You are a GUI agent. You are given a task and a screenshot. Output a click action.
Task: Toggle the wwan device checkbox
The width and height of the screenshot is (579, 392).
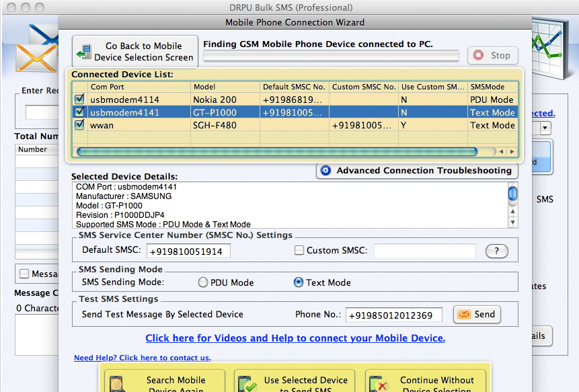80,125
